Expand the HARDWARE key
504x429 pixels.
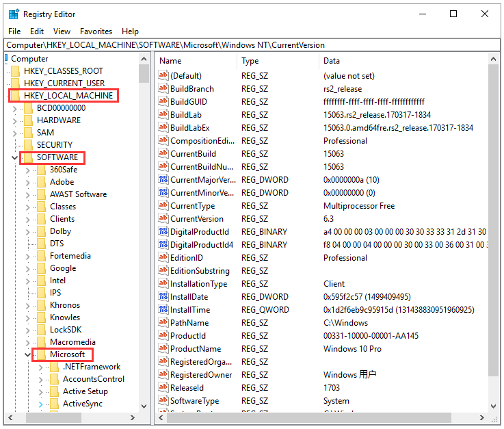coord(14,121)
